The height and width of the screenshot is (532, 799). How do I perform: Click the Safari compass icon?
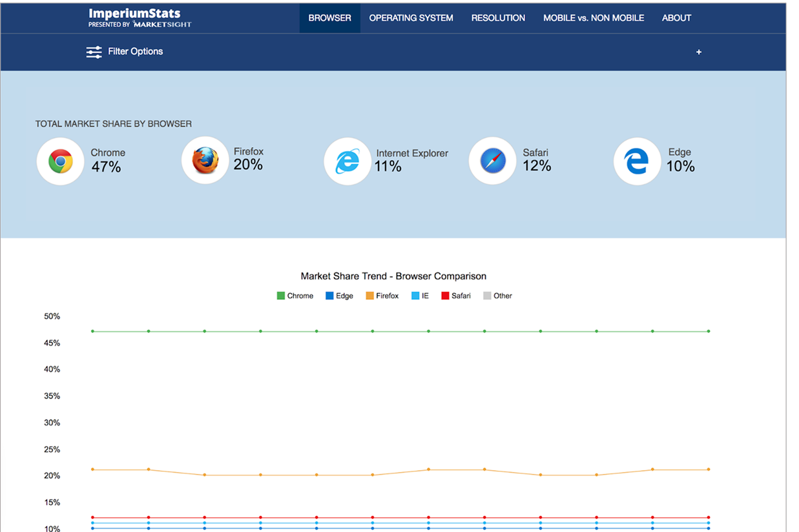[493, 161]
